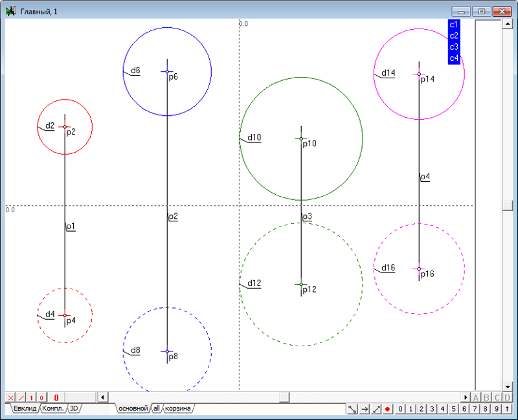Click the red X cross button
Screen dimensions: 518x420
(10, 397)
